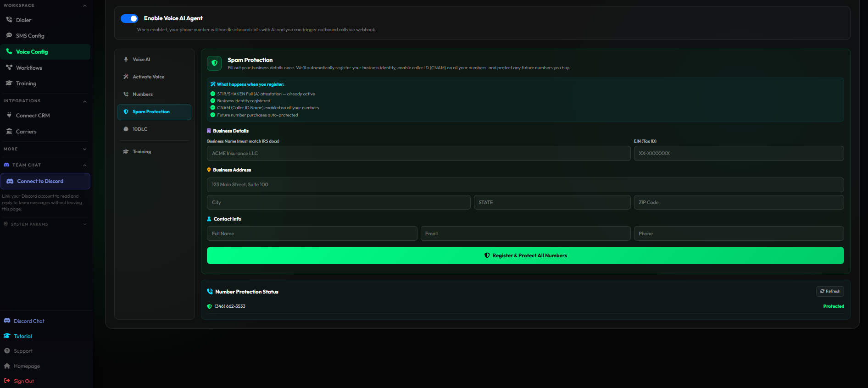This screenshot has width=868, height=388.
Task: Collapse the Workspace section chevron
Action: [85, 6]
